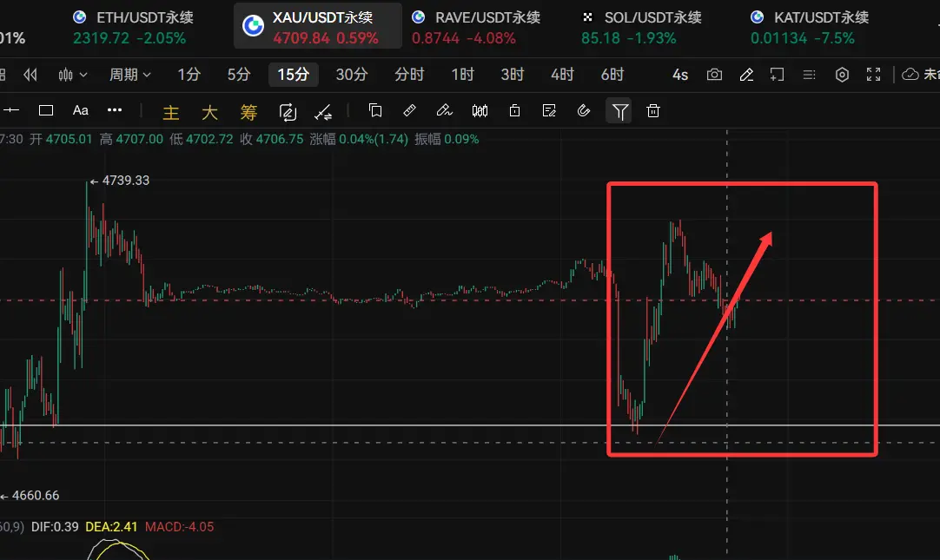Click the DIF:0.39 indicator value
This screenshot has width=940, height=560.
(55, 526)
